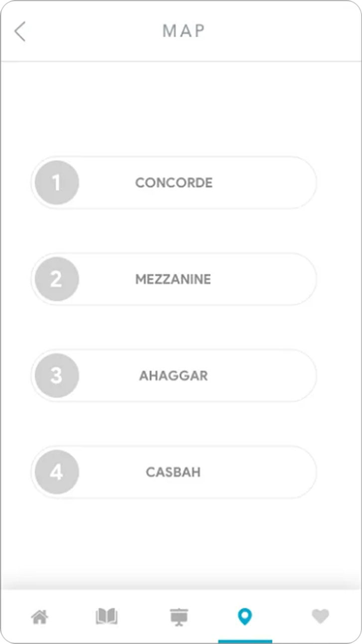Select the map pin tab

point(245,617)
